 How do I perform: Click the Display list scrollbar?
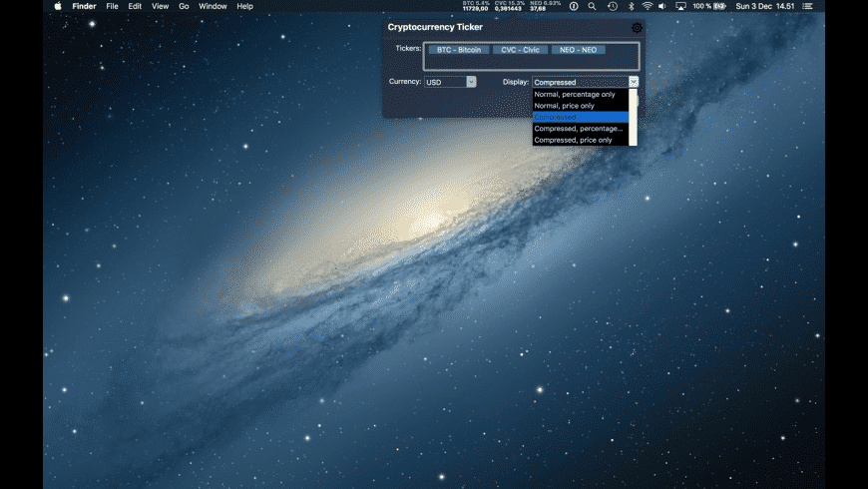pos(634,117)
